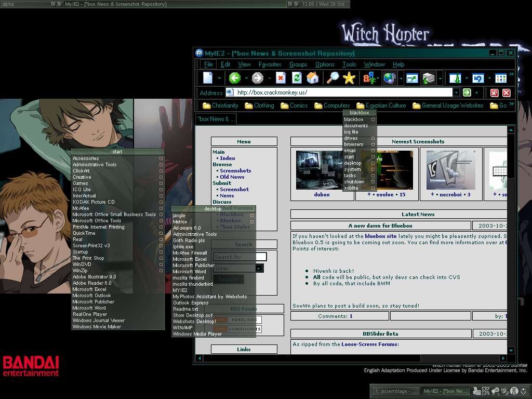Expand the shutdown submenu in blackbox menu
This screenshot has width=532, height=399.
coord(373,182)
